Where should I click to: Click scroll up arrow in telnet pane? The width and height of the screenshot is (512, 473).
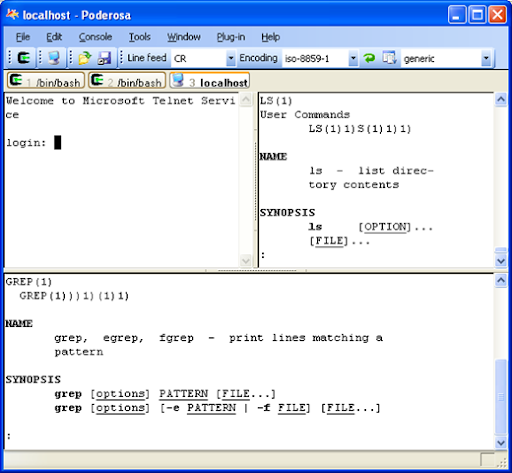pyautogui.click(x=246, y=99)
